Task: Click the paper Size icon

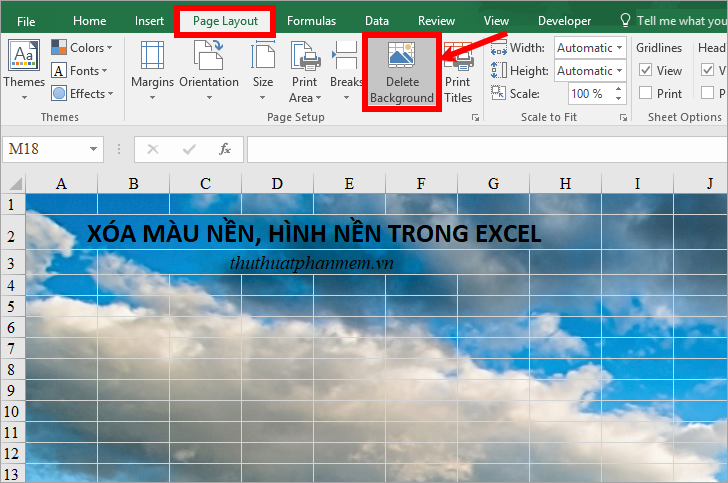Action: pos(263,55)
